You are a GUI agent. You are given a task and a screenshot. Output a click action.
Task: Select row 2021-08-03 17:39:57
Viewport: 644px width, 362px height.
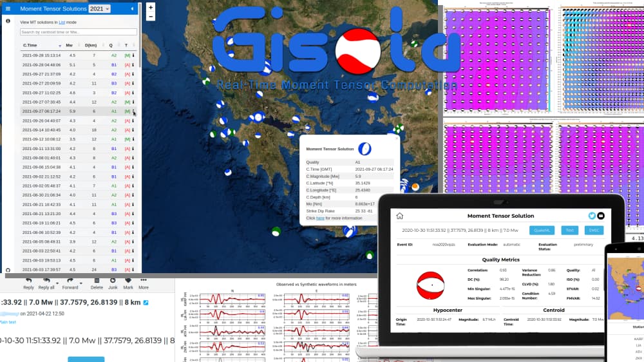pos(79,269)
